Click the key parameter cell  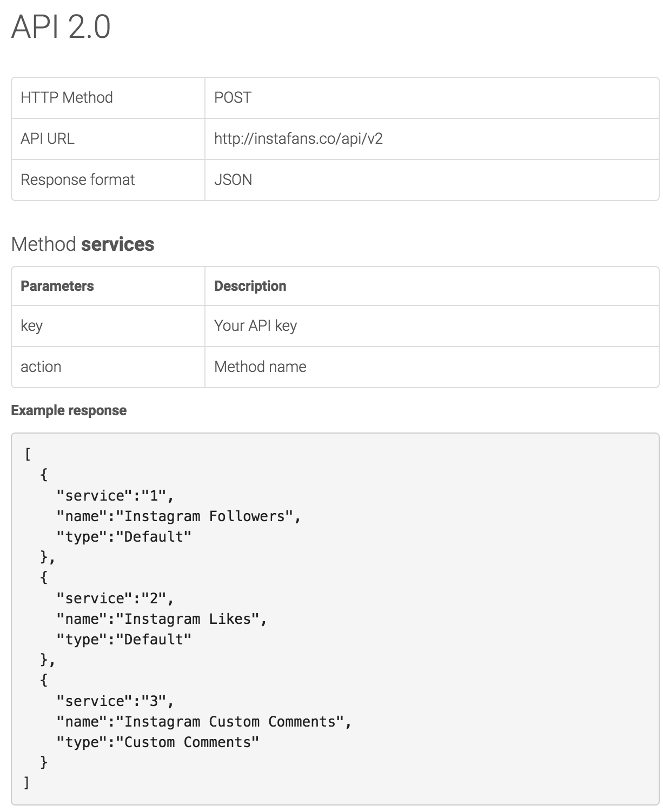[x=31, y=326]
